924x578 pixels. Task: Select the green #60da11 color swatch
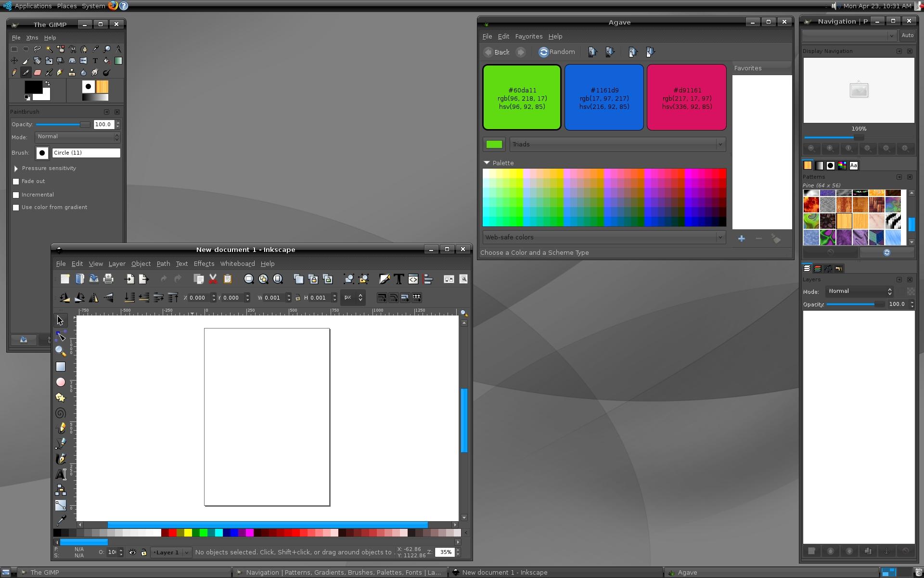pyautogui.click(x=522, y=97)
